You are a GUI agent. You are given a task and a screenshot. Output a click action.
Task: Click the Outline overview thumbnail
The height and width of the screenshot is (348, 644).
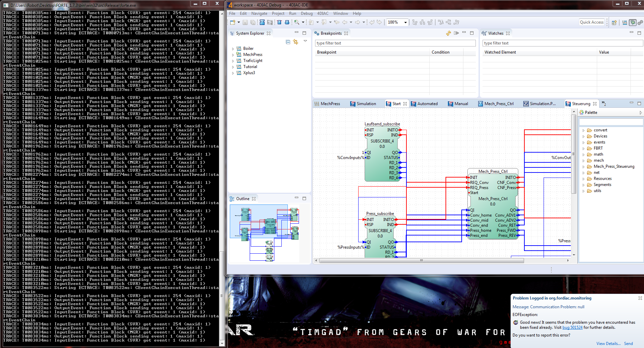265,233
